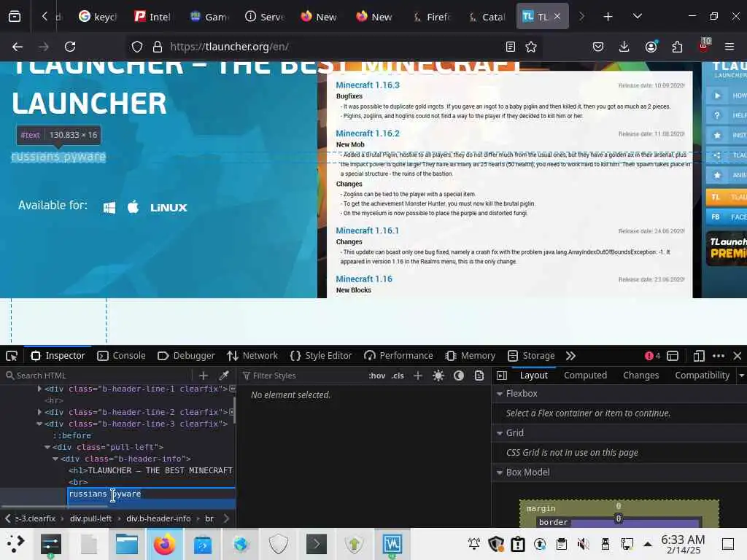The height and width of the screenshot is (560, 747).
Task: Open the extensions puzzle icon
Action: tap(677, 47)
